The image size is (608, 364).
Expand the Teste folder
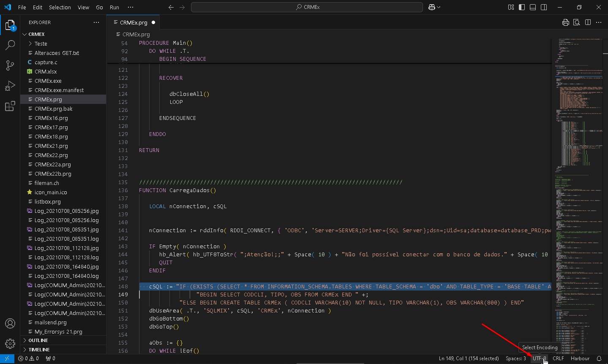pyautogui.click(x=41, y=43)
